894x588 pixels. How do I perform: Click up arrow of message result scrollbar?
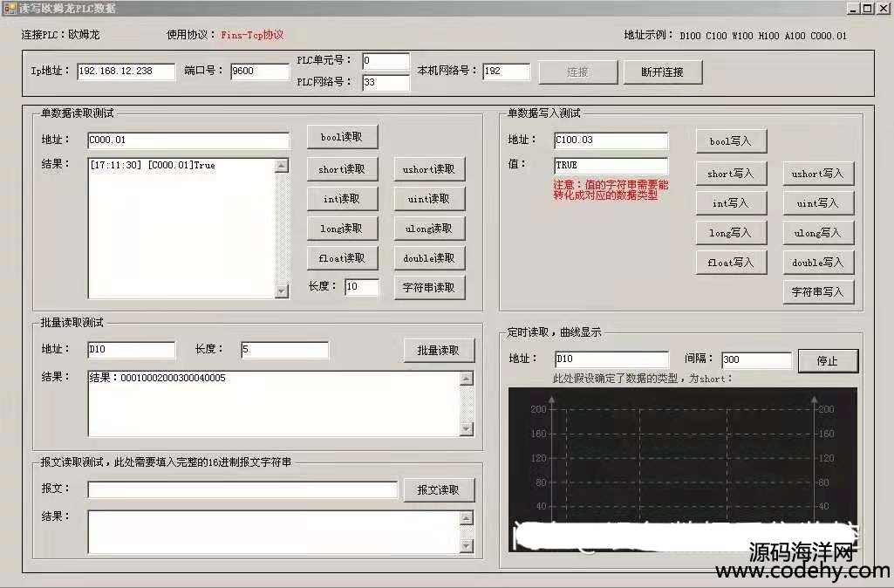467,518
